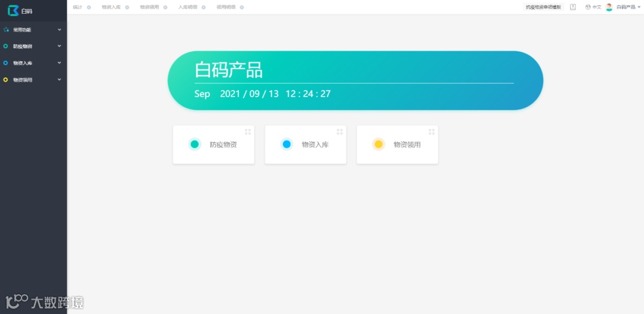Open the 物资领用 sidebar menu
Screen dimensions: 644x314
pyautogui.click(x=33, y=80)
